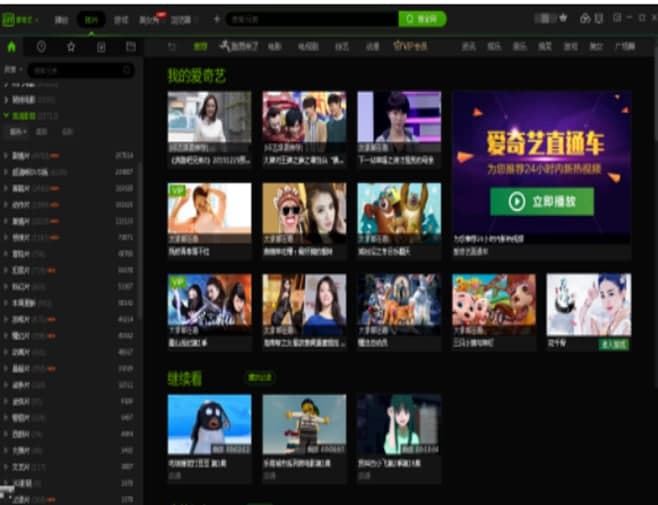Open the VIP thumbnail with three fantasy women

pos(209,305)
